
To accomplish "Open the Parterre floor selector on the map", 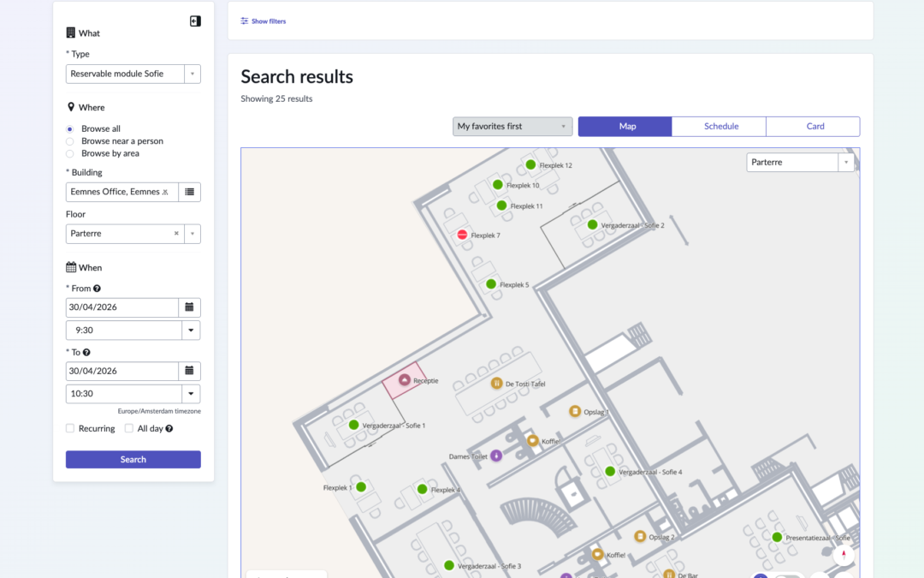I will tap(800, 162).
